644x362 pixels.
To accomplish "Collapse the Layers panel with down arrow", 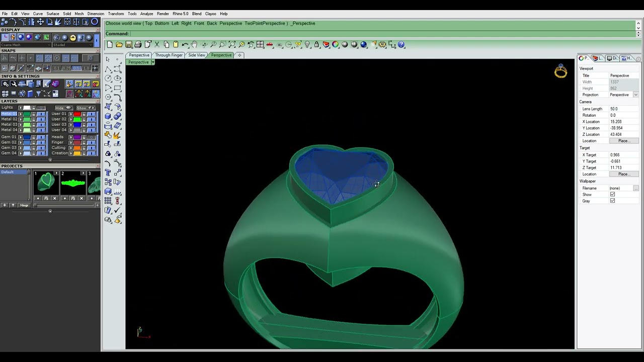I will pos(50,160).
